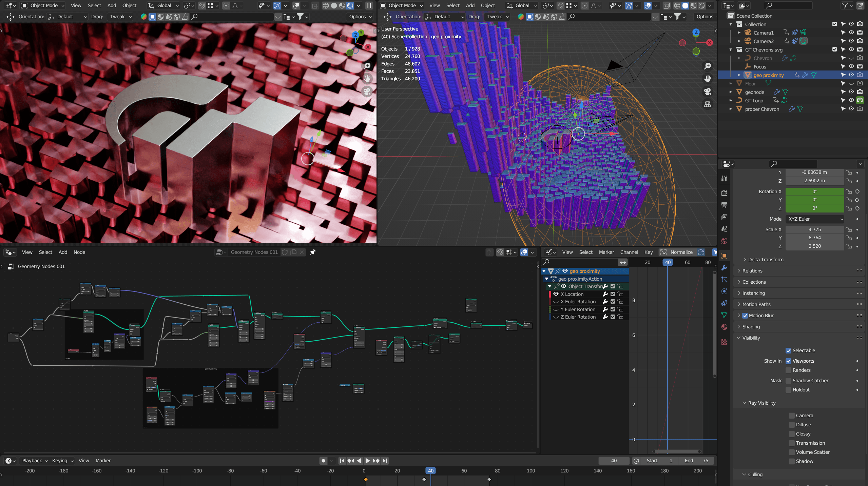Hide geo proximity in the viewport

pyautogui.click(x=851, y=75)
